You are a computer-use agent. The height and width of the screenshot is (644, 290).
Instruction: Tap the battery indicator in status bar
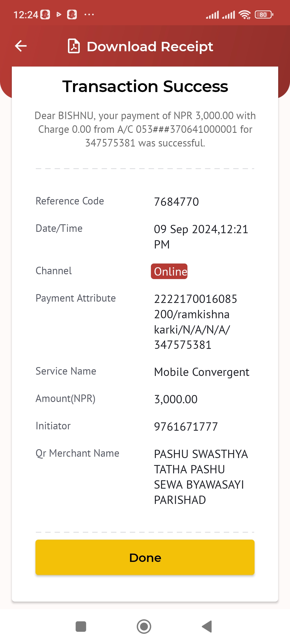pyautogui.click(x=264, y=14)
